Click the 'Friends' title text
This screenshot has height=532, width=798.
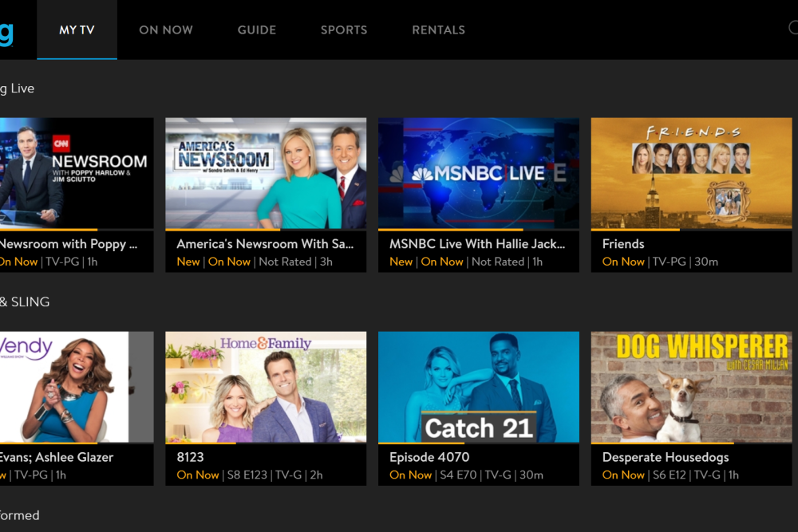623,244
